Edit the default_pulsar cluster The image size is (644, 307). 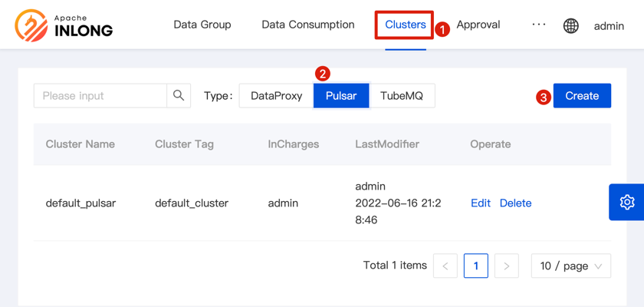[481, 203]
